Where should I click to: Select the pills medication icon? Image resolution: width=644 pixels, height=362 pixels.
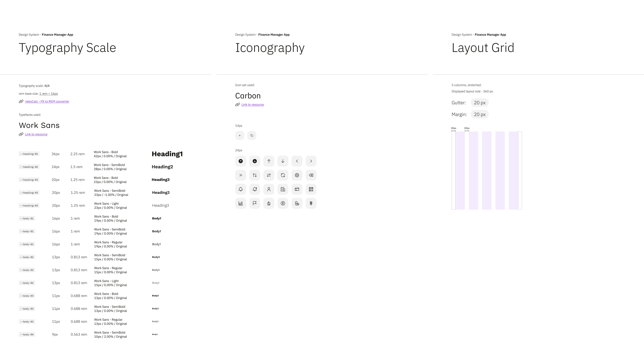point(297,203)
